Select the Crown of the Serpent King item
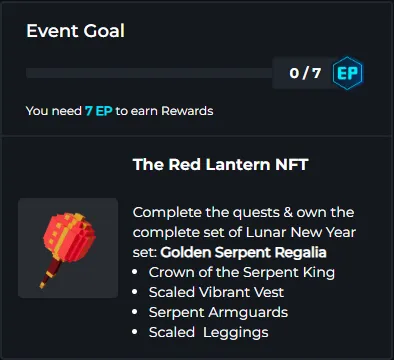Screen dimensions: 394x360 [x=242, y=272]
